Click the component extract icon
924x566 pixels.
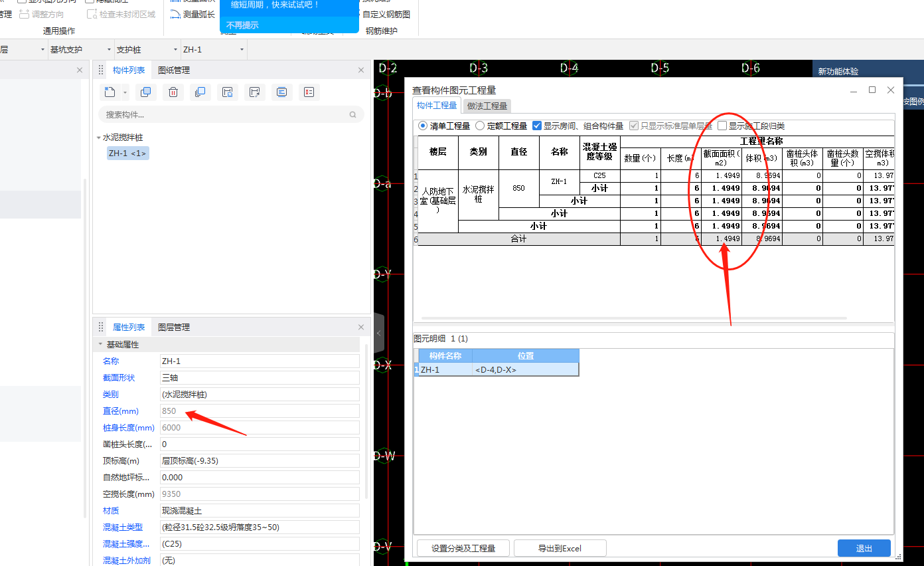pyautogui.click(x=254, y=92)
